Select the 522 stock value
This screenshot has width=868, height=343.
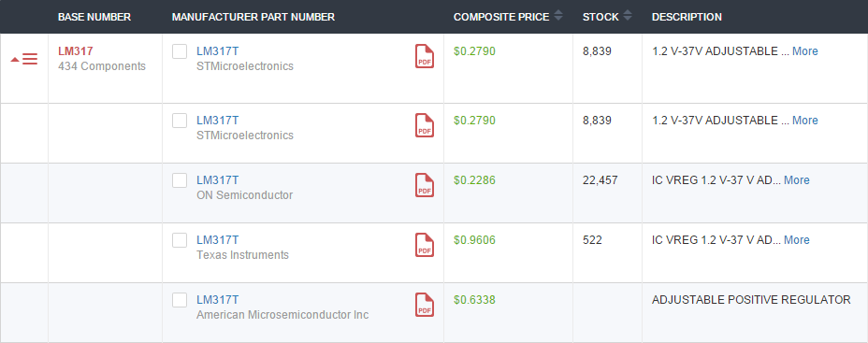[x=592, y=240]
